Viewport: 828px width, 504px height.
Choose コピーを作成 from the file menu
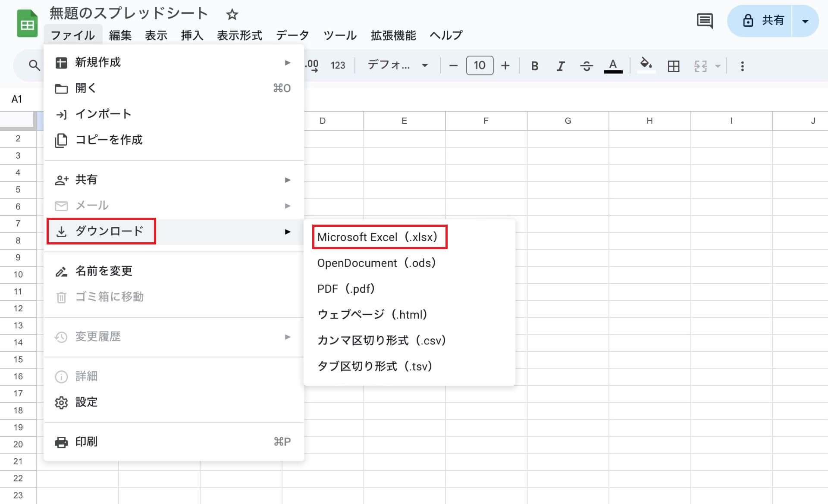click(x=174, y=140)
